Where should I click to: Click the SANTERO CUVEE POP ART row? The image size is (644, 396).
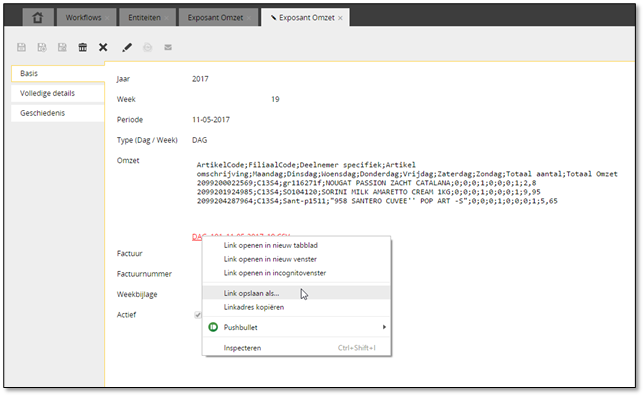coord(377,201)
